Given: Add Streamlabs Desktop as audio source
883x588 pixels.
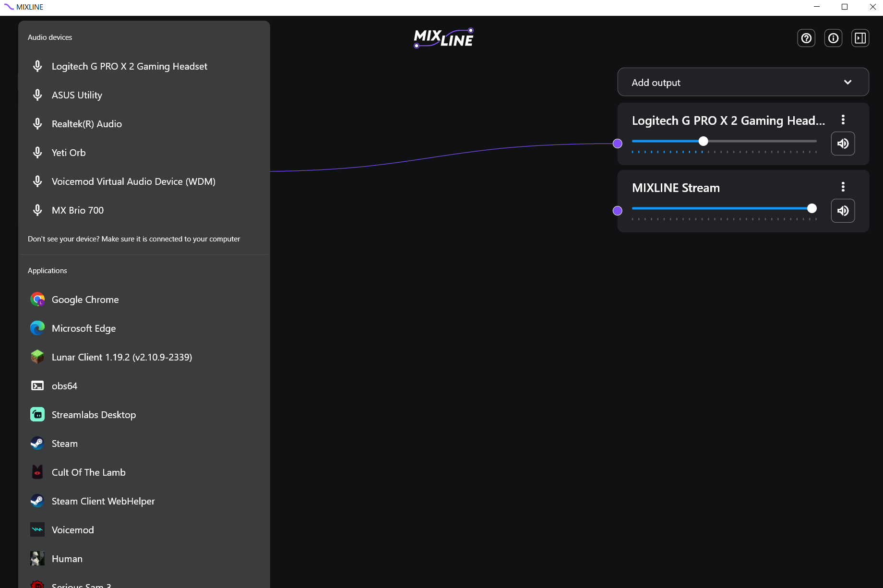Looking at the screenshot, I should pos(144,415).
